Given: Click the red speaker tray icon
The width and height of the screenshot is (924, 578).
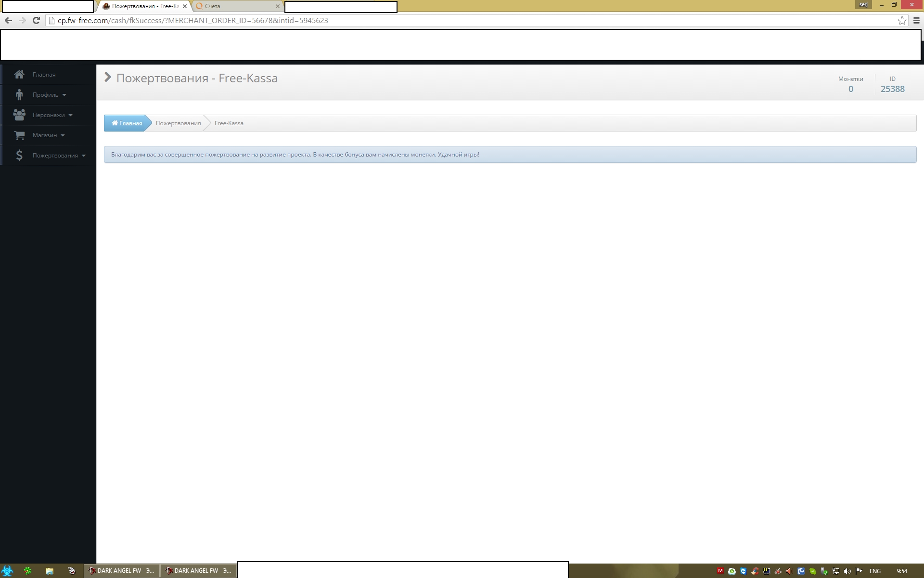Looking at the screenshot, I should click(x=790, y=571).
